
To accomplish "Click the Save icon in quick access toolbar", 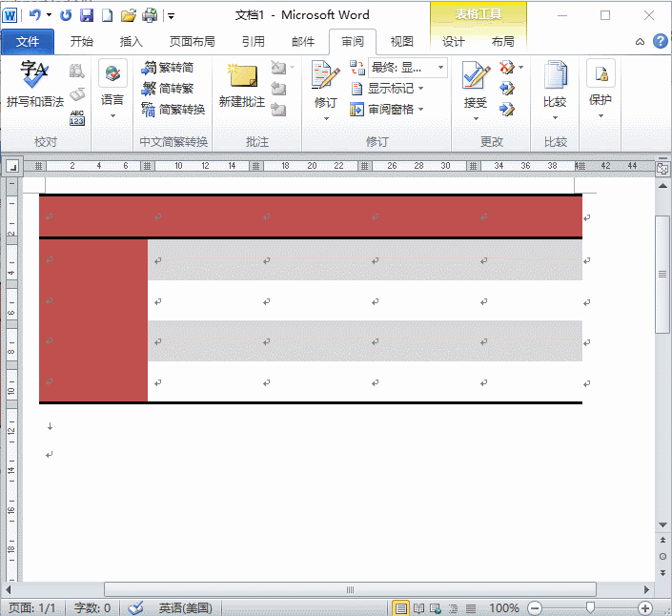I will coord(87,15).
